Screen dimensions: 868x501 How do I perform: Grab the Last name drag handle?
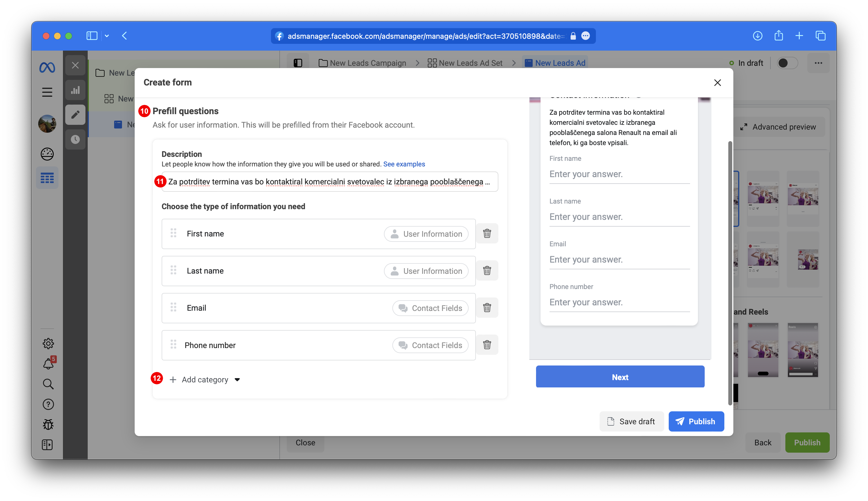click(173, 270)
